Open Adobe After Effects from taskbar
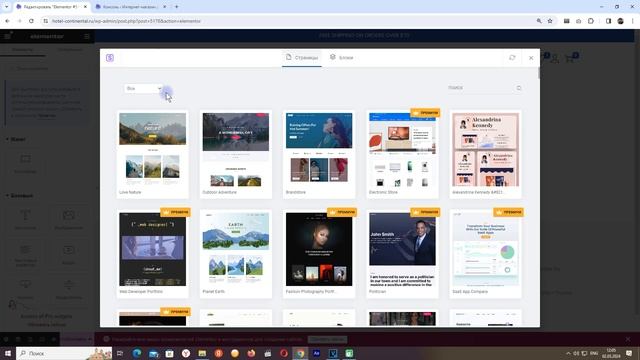Image resolution: width=640 pixels, height=360 pixels. coord(316,353)
